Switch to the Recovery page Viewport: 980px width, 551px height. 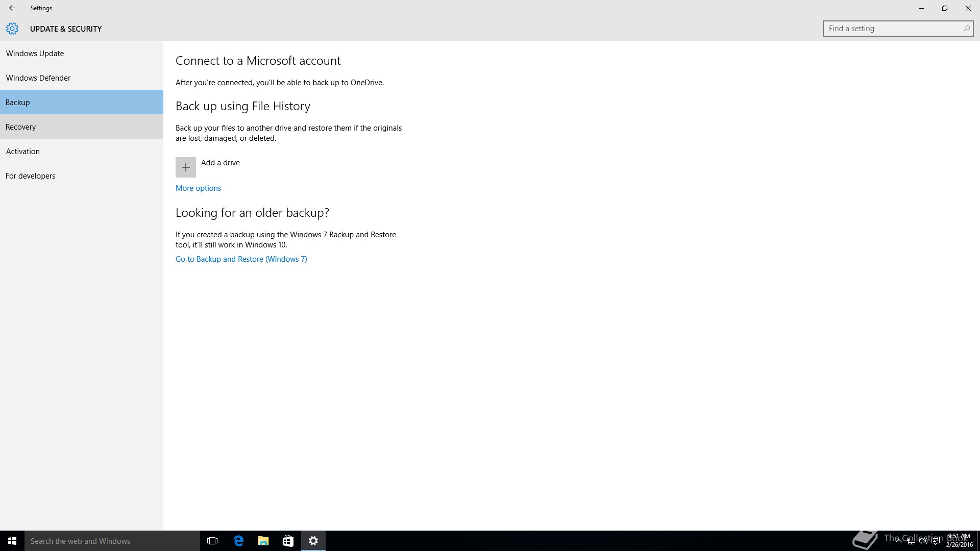click(x=82, y=127)
